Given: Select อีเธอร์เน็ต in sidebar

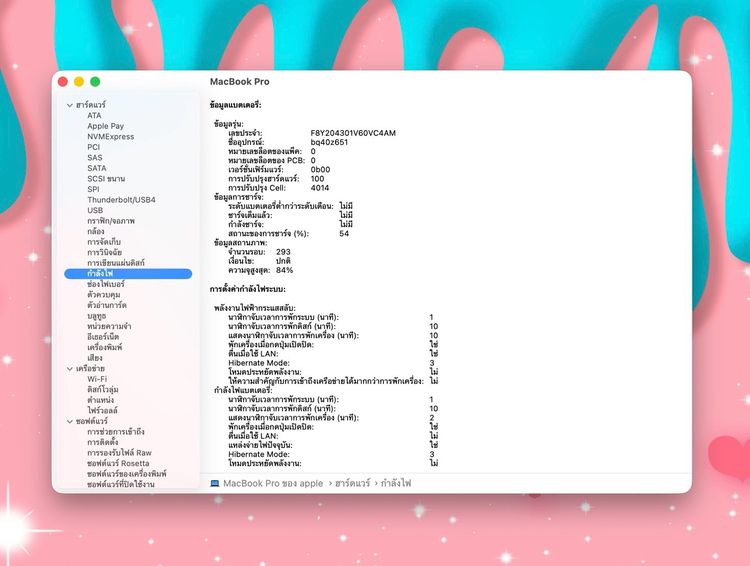Looking at the screenshot, I should pos(103,337).
